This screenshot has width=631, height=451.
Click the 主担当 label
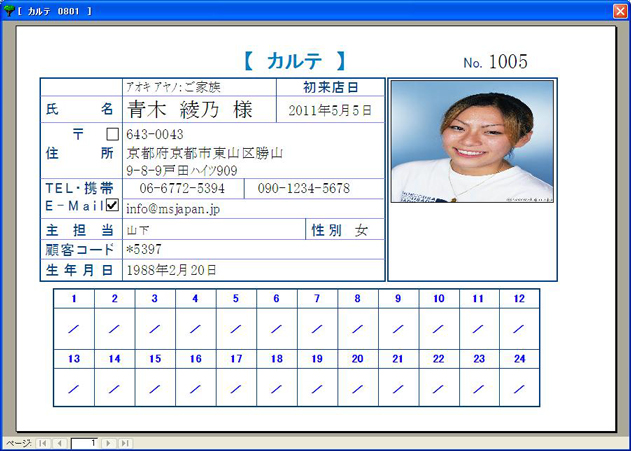tap(79, 230)
